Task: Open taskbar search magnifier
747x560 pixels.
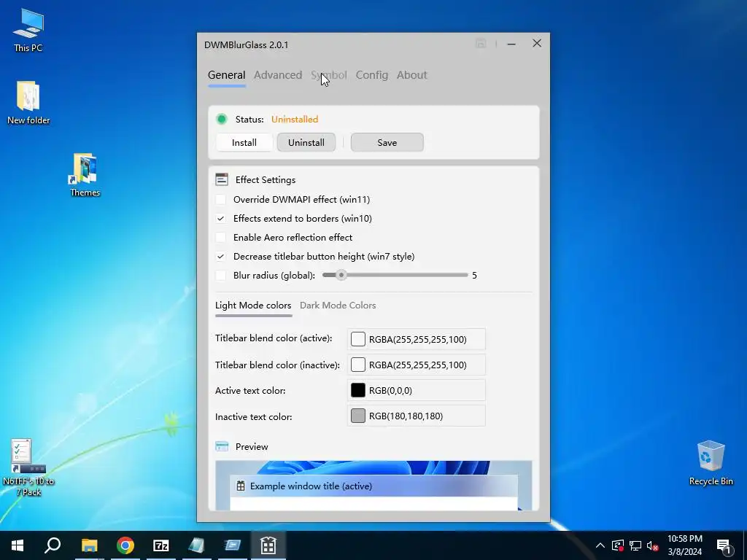Action: [53, 545]
